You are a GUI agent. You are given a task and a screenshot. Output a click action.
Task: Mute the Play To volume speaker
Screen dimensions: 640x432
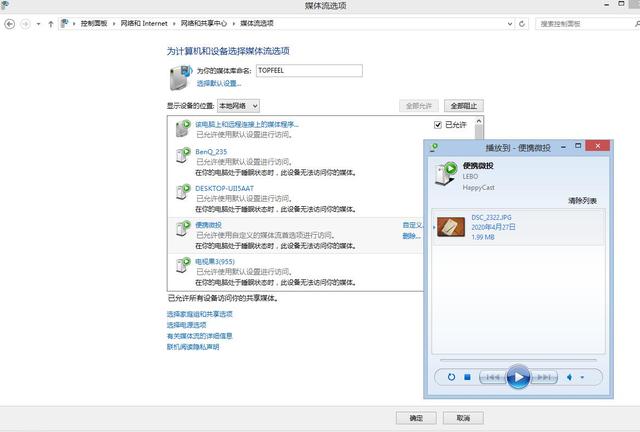[570, 377]
